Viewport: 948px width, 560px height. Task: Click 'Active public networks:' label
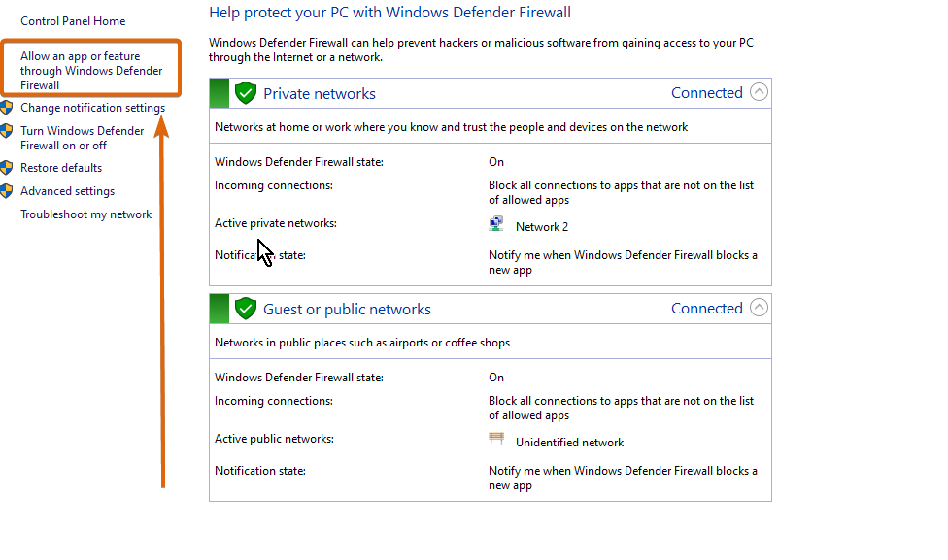click(x=275, y=439)
